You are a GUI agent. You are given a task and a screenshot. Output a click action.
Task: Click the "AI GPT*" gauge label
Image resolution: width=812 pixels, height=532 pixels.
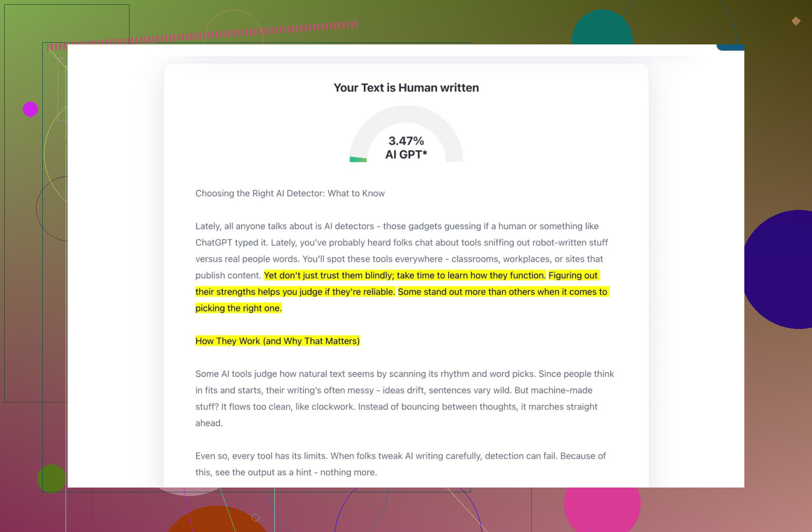(406, 154)
